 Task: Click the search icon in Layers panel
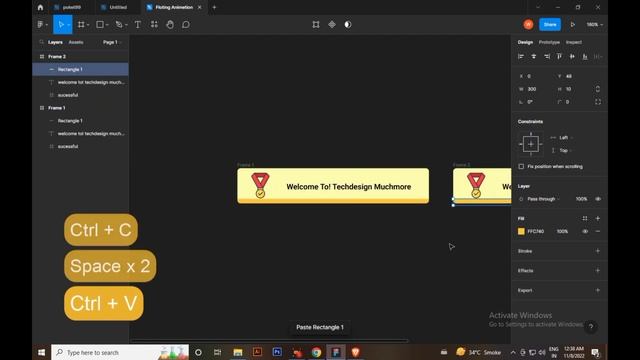coord(42,42)
